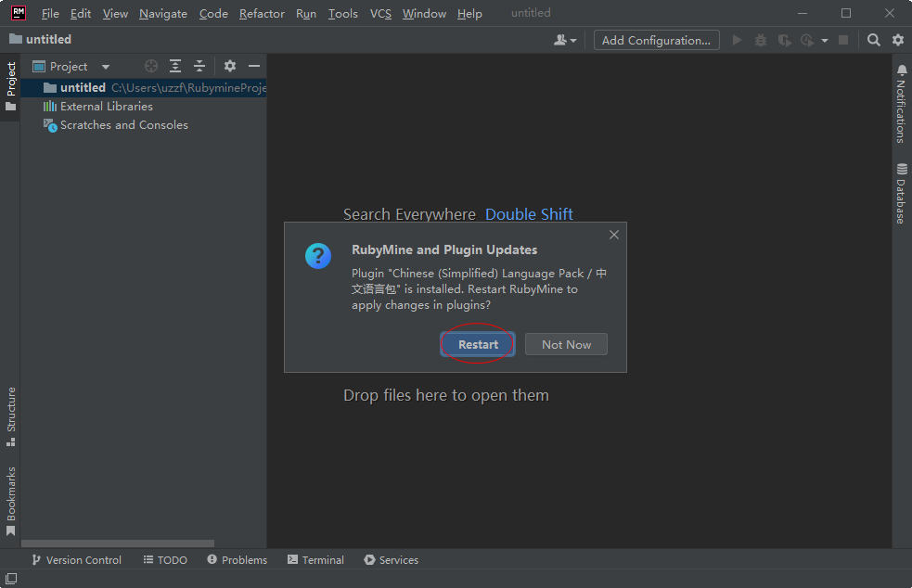The image size is (912, 588).
Task: Open the Structure sidebar tab
Action: point(10,417)
